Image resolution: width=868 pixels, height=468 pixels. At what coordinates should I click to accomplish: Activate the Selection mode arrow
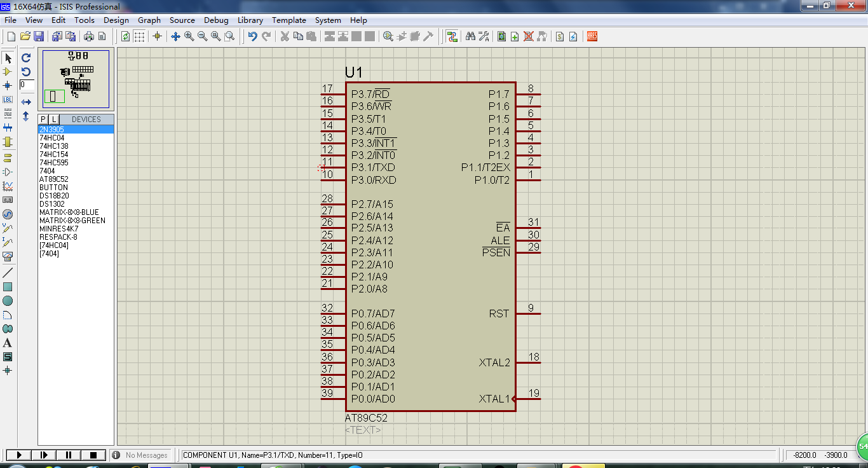[8, 58]
